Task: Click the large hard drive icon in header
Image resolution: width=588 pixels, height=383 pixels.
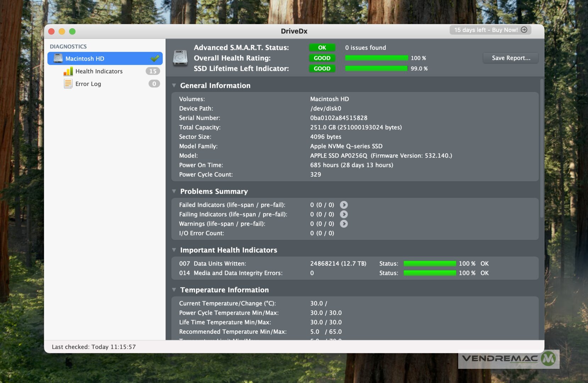Action: click(180, 58)
